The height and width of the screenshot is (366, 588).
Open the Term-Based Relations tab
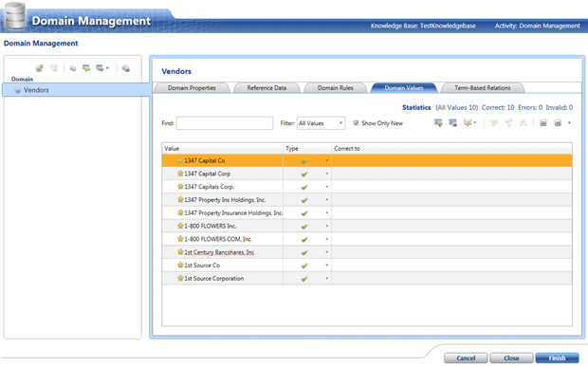pyautogui.click(x=483, y=88)
